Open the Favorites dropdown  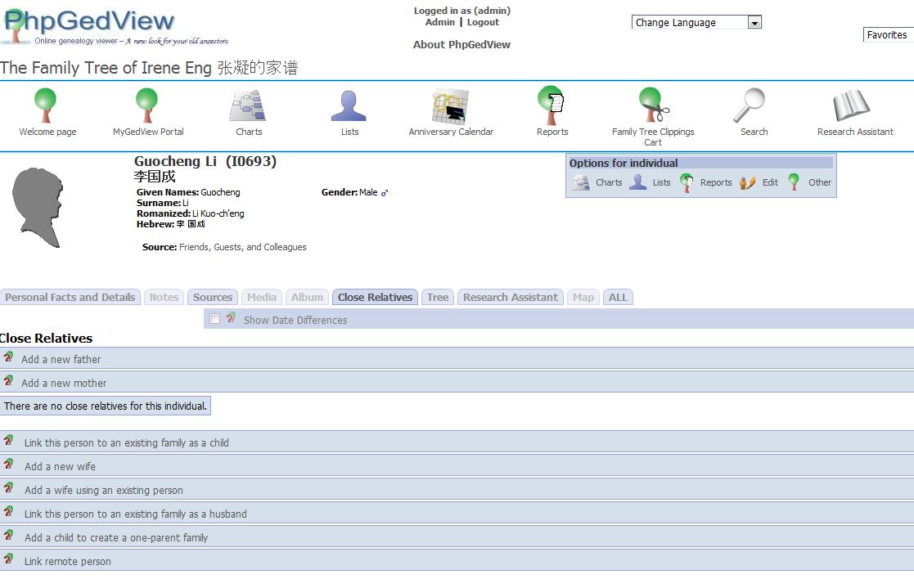[887, 35]
